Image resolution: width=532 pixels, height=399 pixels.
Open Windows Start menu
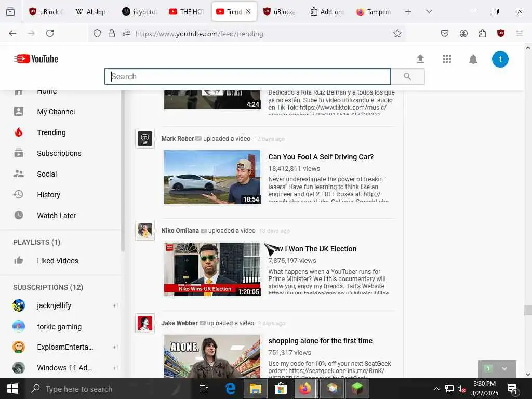click(x=12, y=389)
